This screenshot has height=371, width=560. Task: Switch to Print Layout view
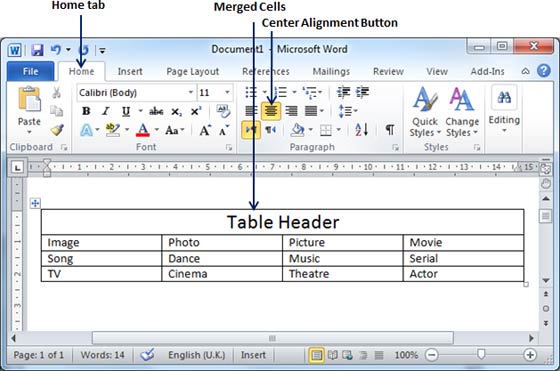(x=316, y=355)
